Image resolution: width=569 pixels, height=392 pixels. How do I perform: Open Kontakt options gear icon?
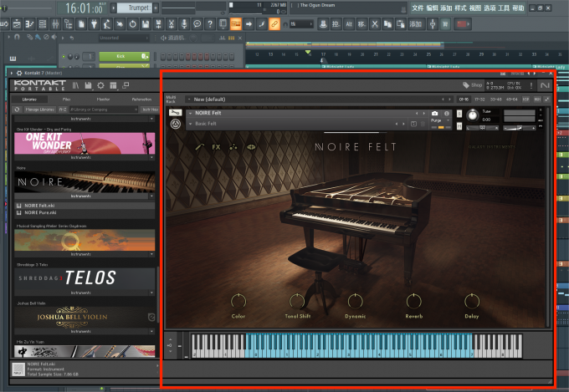pos(100,85)
